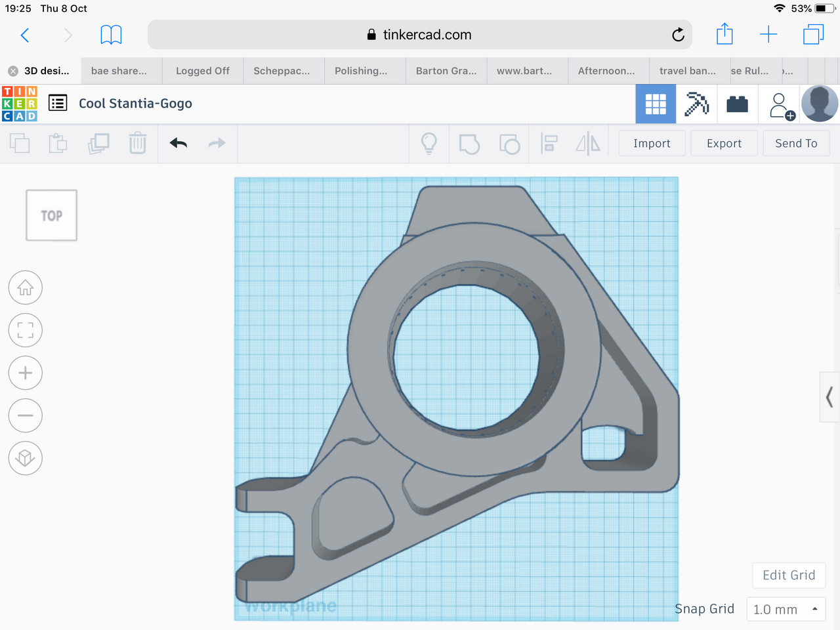Switch to the Logged Off tab
Viewport: 840px width, 630px height.
pos(203,71)
